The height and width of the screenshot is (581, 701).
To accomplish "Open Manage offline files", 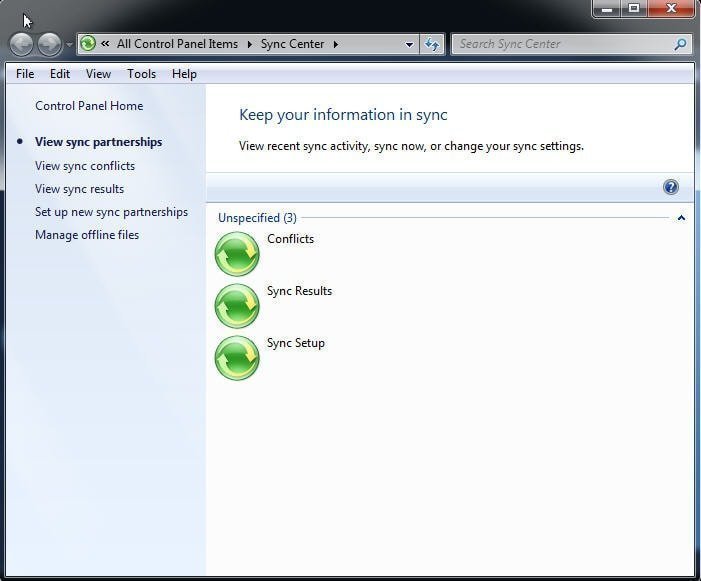I will (x=87, y=235).
